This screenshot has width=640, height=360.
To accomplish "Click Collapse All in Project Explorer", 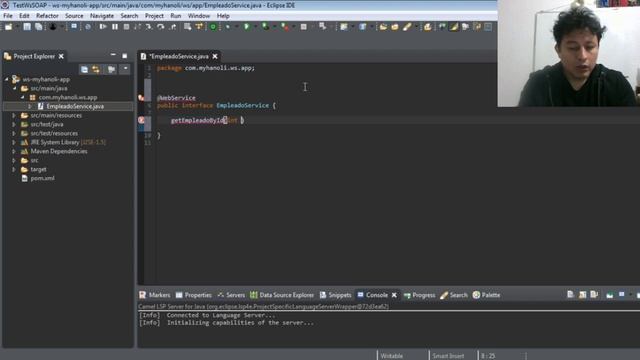I will [84, 69].
